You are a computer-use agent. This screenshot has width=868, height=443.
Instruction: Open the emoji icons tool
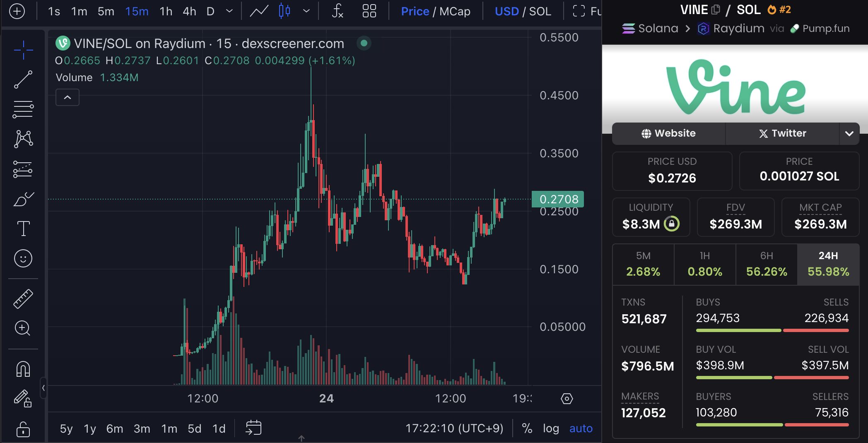[23, 259]
